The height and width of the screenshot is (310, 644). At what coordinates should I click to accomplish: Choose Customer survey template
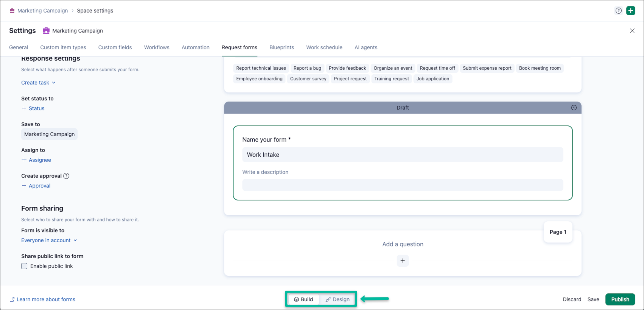[x=308, y=79]
